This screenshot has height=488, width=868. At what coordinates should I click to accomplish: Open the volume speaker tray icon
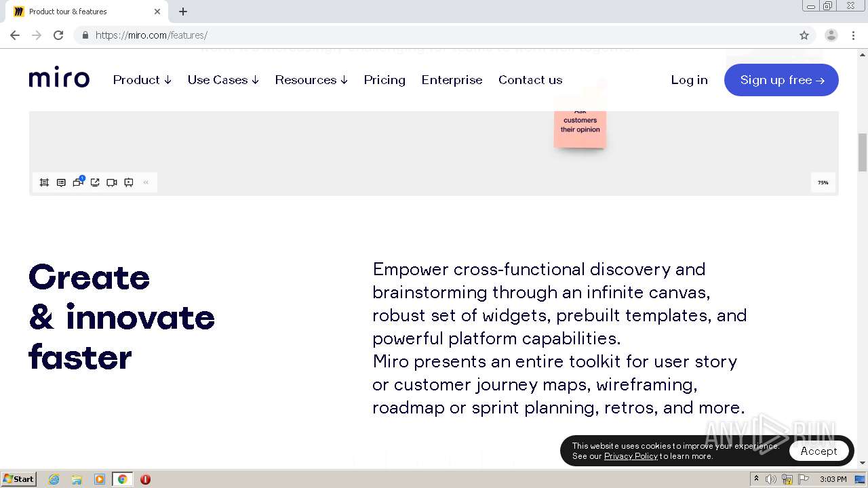coord(771,479)
